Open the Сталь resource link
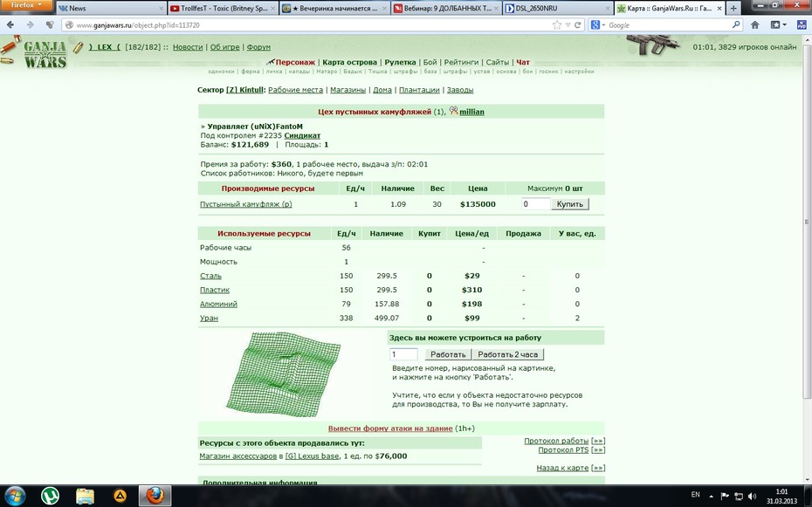Image resolution: width=812 pixels, height=507 pixels. (210, 277)
